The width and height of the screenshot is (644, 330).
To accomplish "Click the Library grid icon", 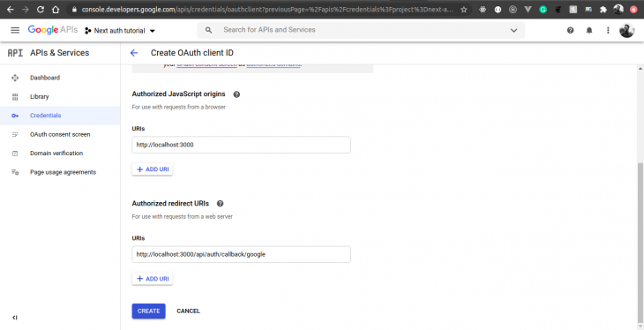I will coord(15,96).
